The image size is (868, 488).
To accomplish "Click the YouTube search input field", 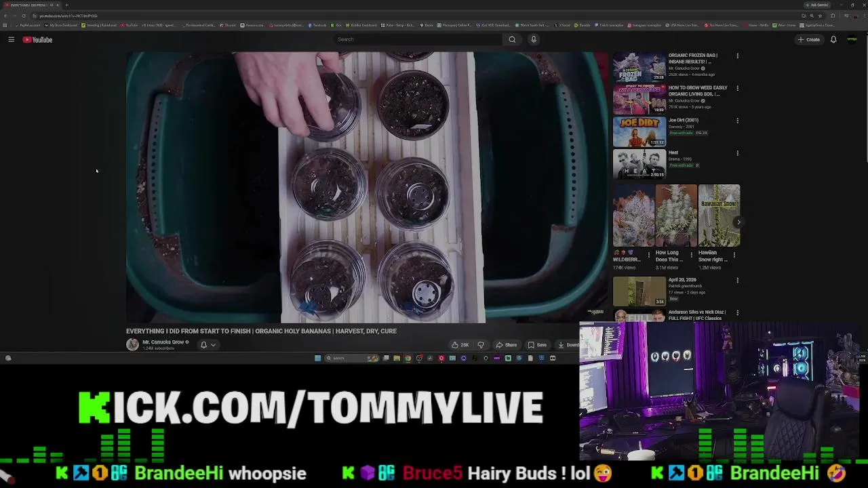I will (x=417, y=39).
